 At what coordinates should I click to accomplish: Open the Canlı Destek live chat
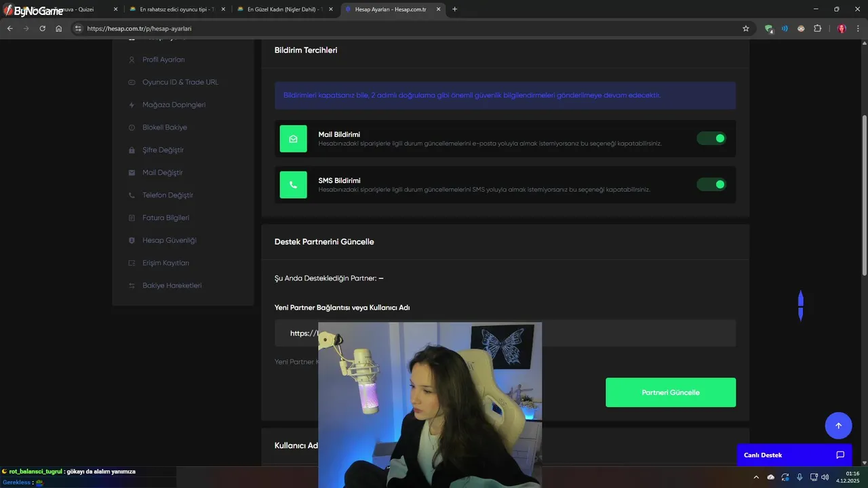[794, 455]
